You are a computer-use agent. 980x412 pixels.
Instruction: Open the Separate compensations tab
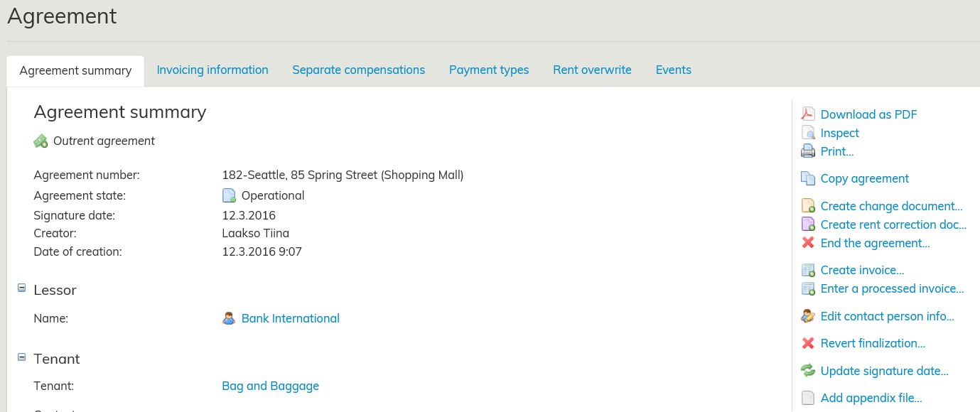pyautogui.click(x=358, y=70)
